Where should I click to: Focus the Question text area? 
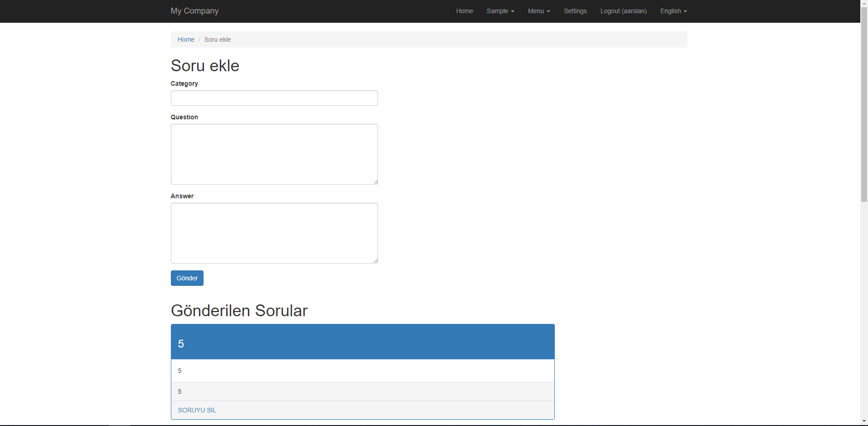pyautogui.click(x=274, y=154)
